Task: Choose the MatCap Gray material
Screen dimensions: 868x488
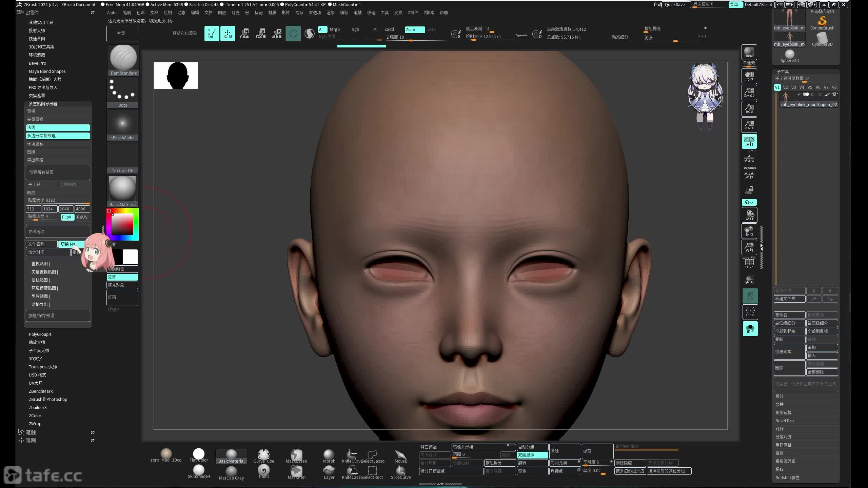Action: click(231, 473)
